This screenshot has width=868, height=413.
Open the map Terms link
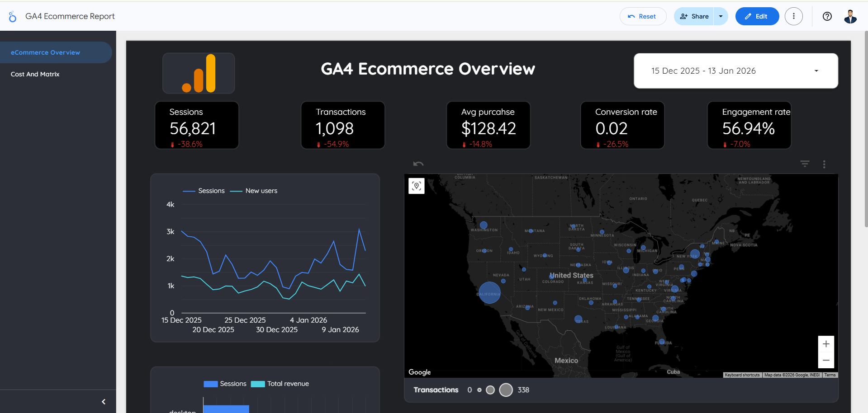(x=830, y=375)
